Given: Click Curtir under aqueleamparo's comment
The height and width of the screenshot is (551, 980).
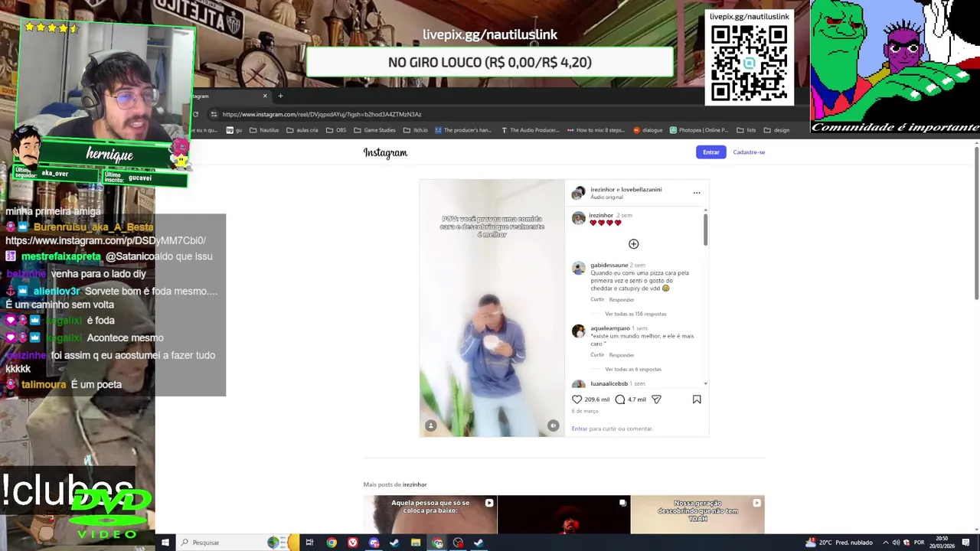Looking at the screenshot, I should pyautogui.click(x=597, y=355).
